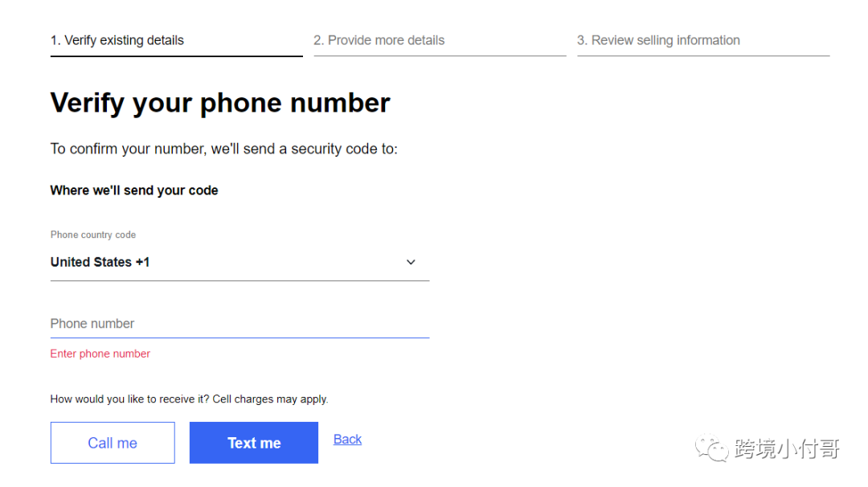
Task: Select the 'Verify existing details' step
Action: [x=117, y=40]
